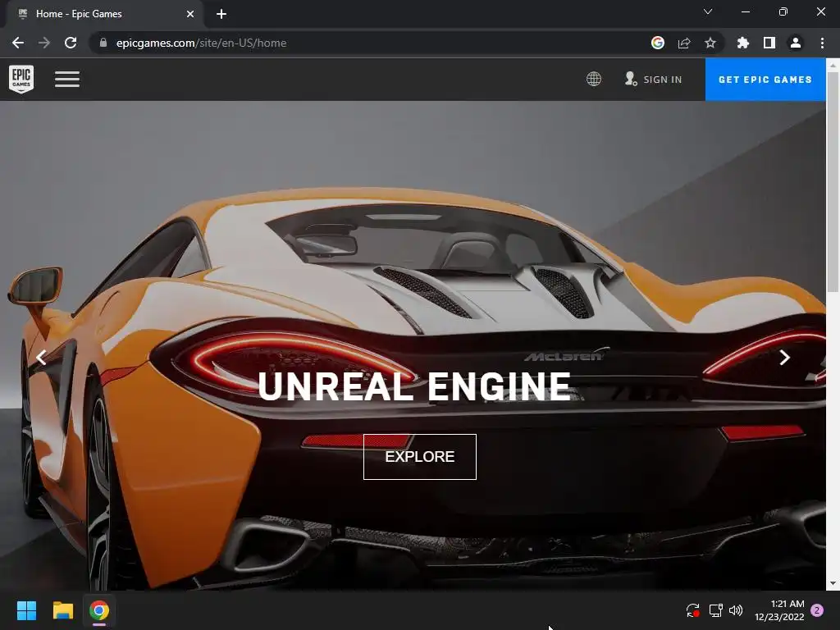
Task: Open volume speaker tray icon
Action: point(736,610)
